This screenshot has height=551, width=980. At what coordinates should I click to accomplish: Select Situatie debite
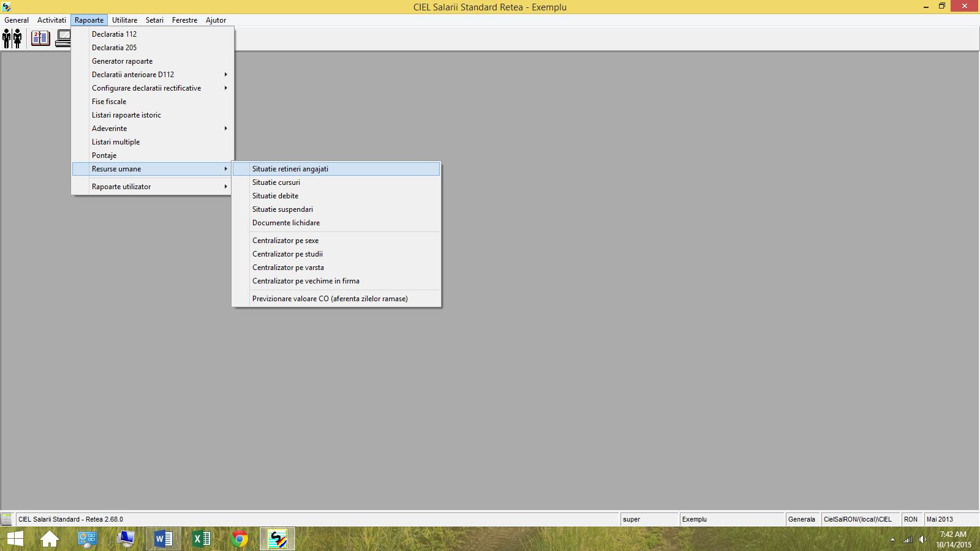[x=336, y=196]
